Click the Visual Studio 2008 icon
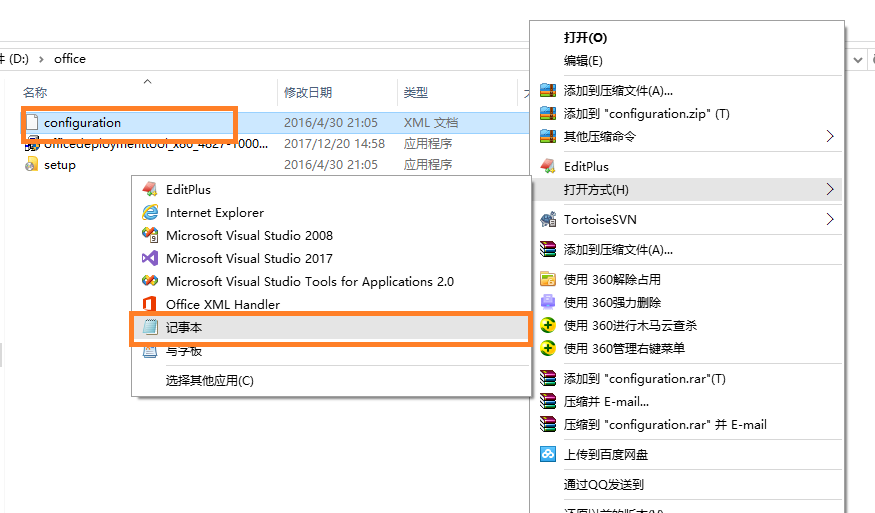 pos(150,235)
